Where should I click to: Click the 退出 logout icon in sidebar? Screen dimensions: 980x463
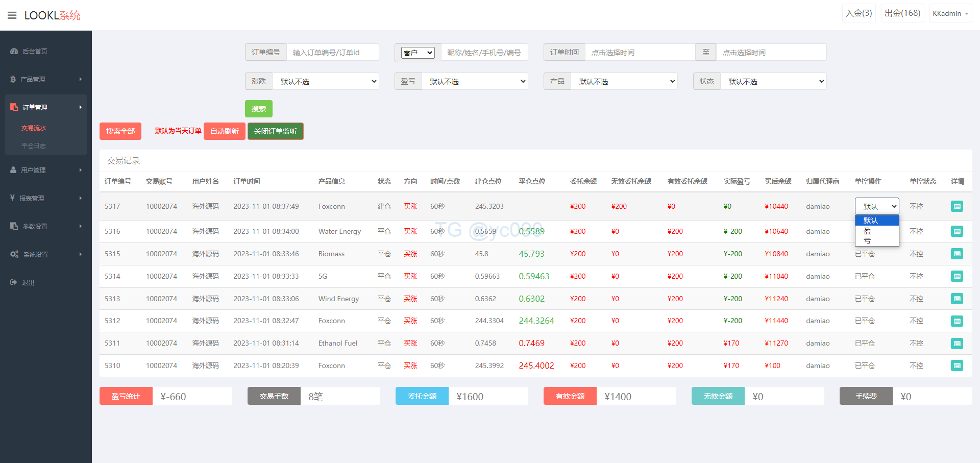14,282
